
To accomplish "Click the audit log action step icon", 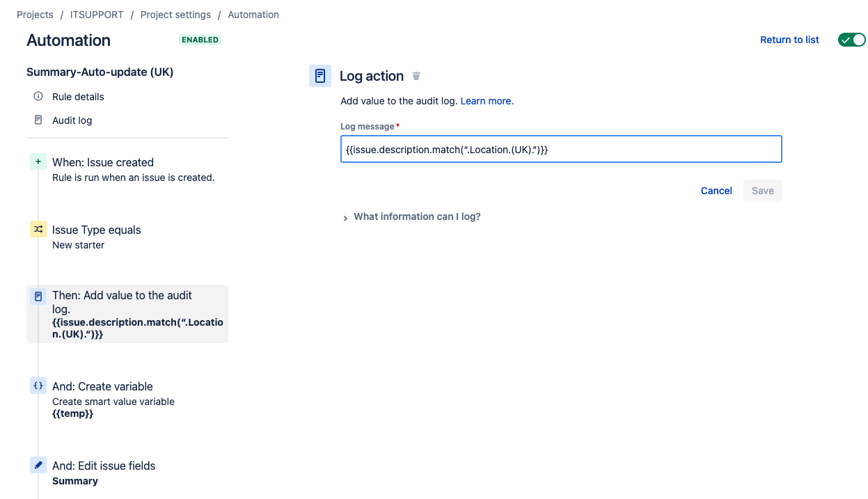I will point(38,296).
